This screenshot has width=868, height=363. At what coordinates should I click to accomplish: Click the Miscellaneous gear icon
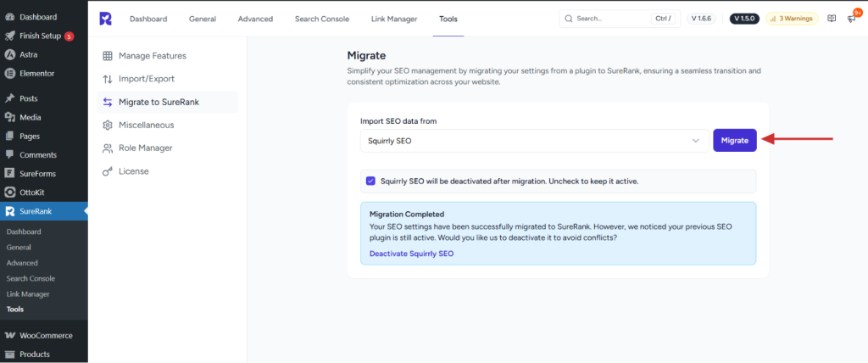(x=108, y=126)
